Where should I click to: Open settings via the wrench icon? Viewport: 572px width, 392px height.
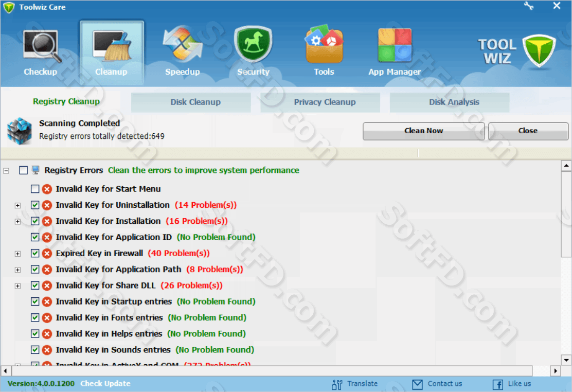(x=529, y=6)
